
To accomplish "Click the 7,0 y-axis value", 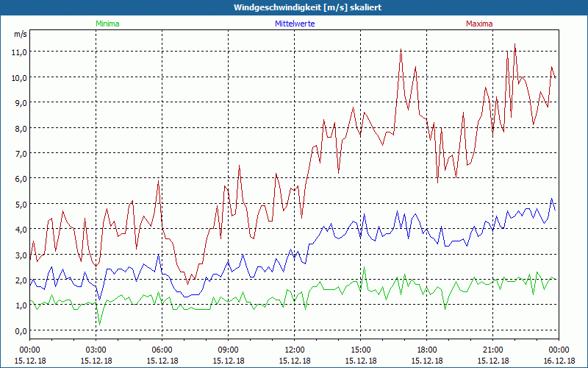I will [21, 154].
